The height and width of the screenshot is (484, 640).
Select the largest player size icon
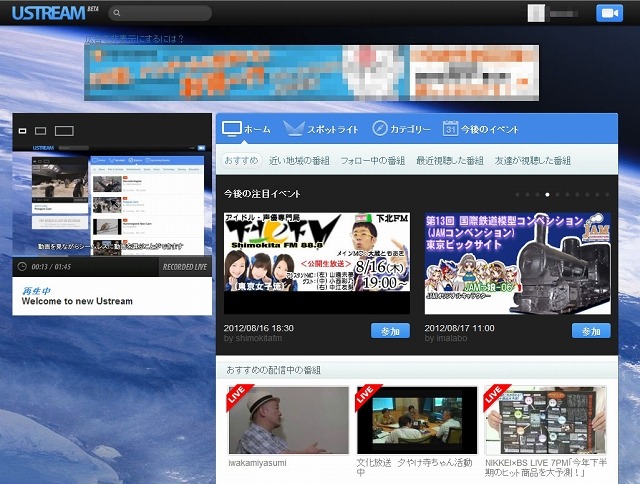tap(64, 131)
